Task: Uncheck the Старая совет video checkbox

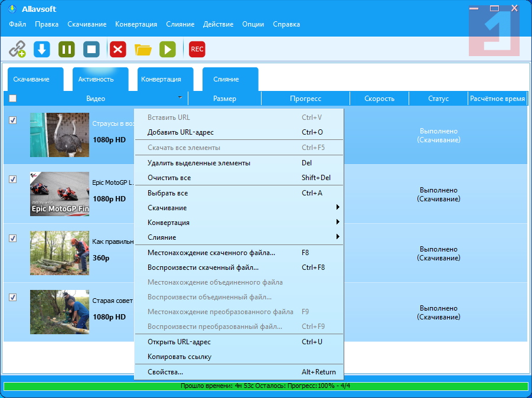Action: click(12, 297)
